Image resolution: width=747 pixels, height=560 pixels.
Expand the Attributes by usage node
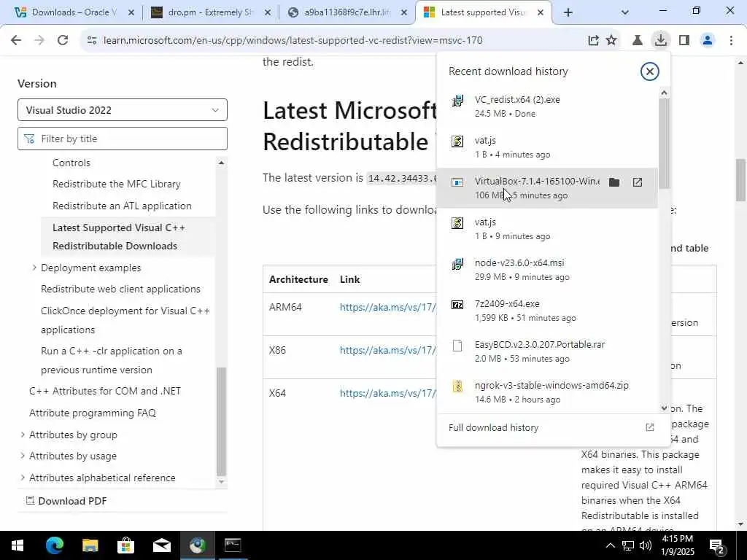pyautogui.click(x=23, y=456)
